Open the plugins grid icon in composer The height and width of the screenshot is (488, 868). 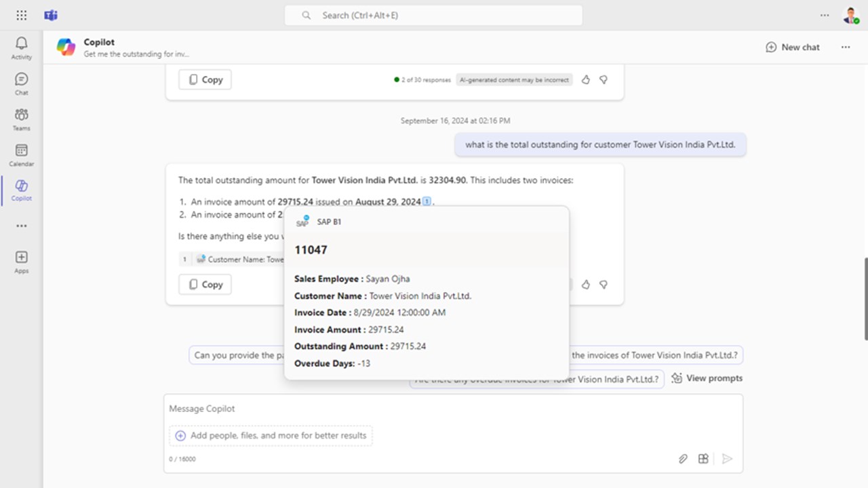click(704, 459)
